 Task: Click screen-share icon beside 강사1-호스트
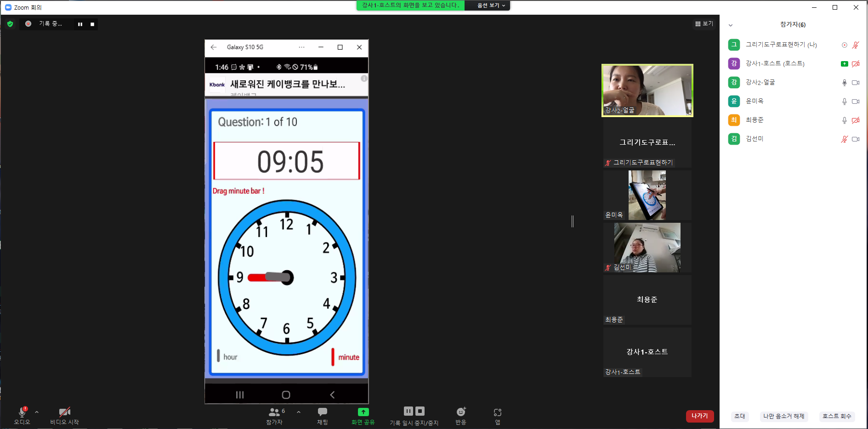844,64
